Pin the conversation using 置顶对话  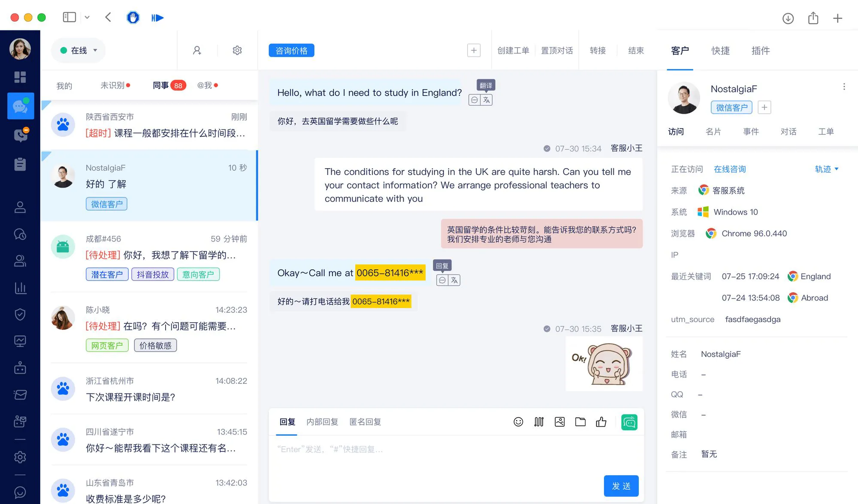(557, 50)
